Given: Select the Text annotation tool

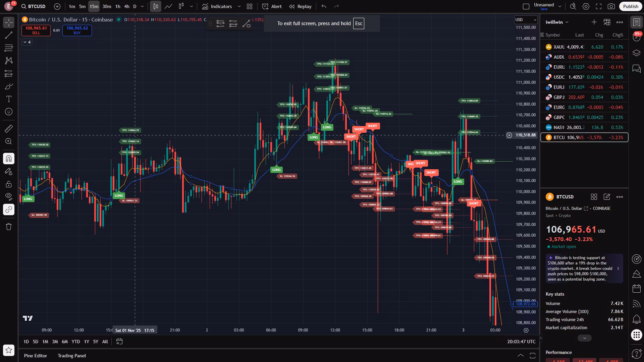Looking at the screenshot, I should (x=9, y=99).
